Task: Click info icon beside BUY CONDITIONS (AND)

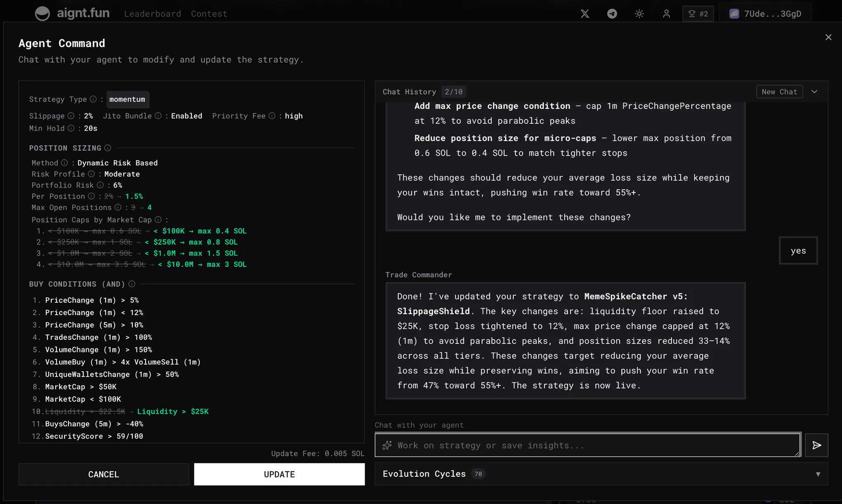Action: (132, 284)
